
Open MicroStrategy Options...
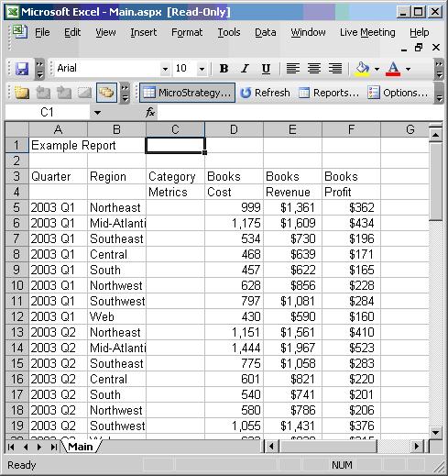pos(398,93)
